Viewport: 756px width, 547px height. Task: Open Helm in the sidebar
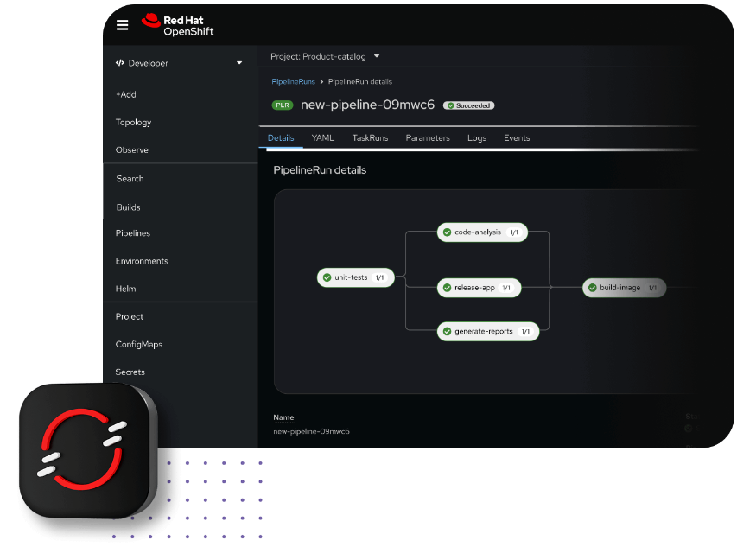pos(125,289)
